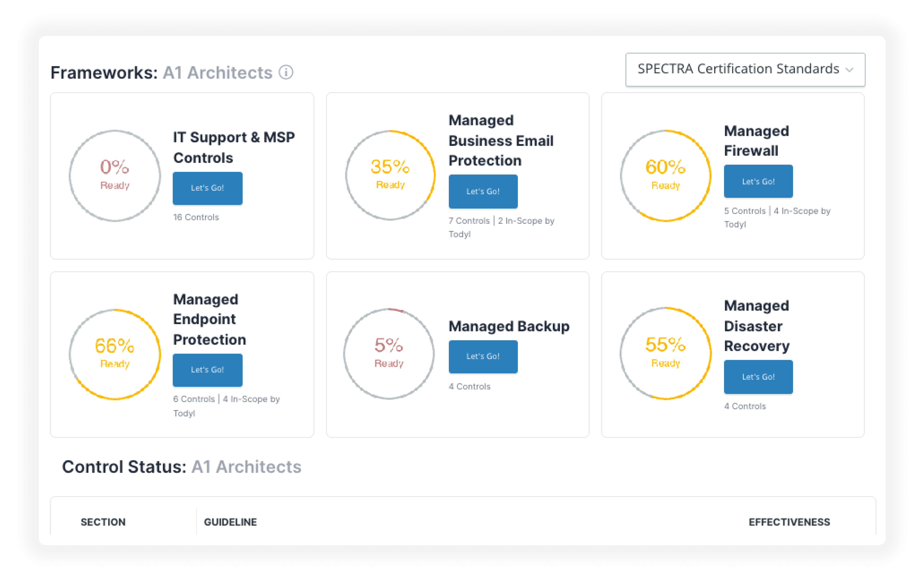Click 4 Controls under Managed Disaster Recovery
The height and width of the screenshot is (581, 924).
pos(745,406)
